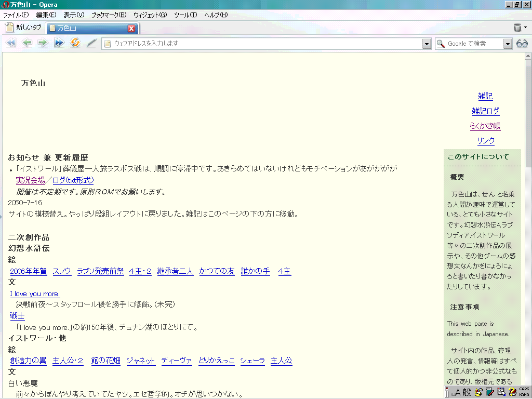Click the date text 2050-7-16

[25, 203]
